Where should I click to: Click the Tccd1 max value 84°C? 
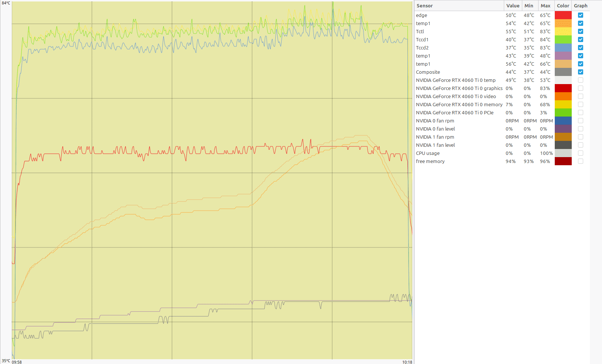(545, 39)
